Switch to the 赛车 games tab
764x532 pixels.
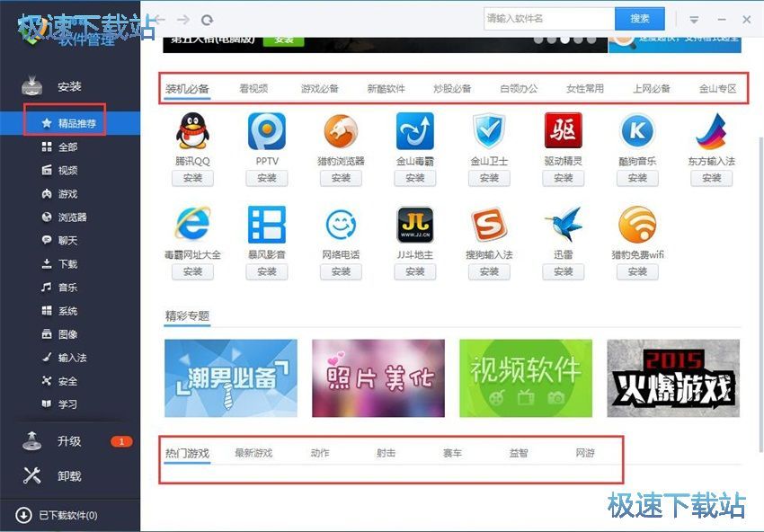(x=452, y=453)
